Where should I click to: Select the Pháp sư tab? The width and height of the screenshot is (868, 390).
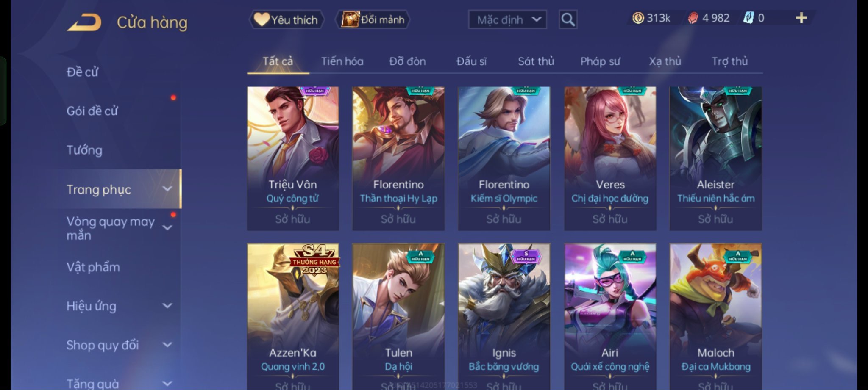click(x=600, y=61)
